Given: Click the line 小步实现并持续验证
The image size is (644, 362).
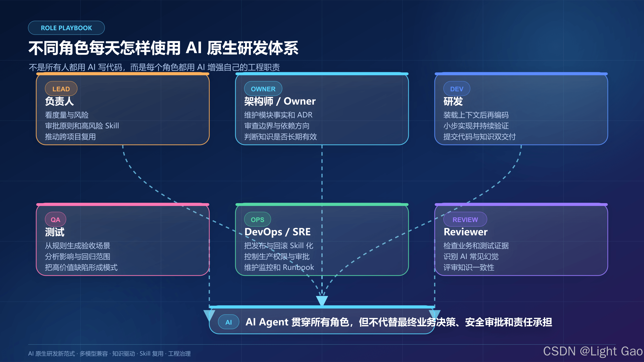Looking at the screenshot, I should [x=476, y=126].
